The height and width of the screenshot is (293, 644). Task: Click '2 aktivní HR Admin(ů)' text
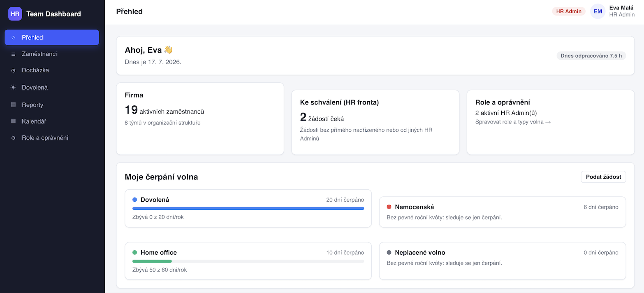pyautogui.click(x=506, y=113)
